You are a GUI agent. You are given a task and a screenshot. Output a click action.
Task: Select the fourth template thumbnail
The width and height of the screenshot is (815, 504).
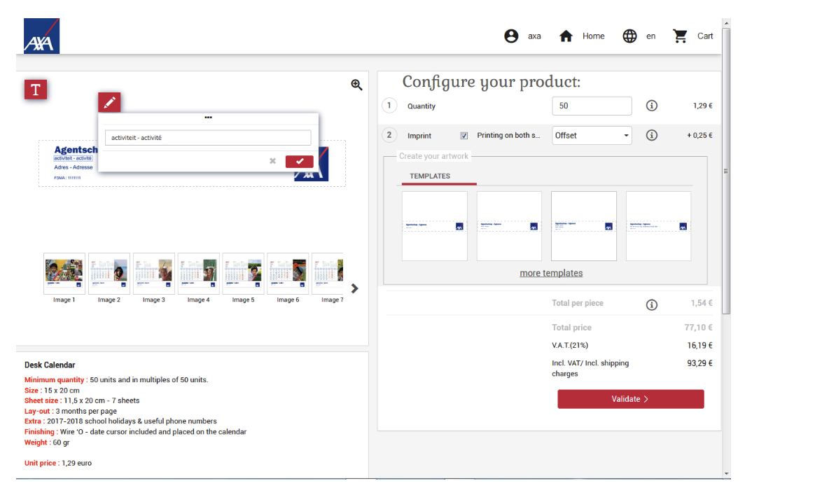click(x=659, y=226)
